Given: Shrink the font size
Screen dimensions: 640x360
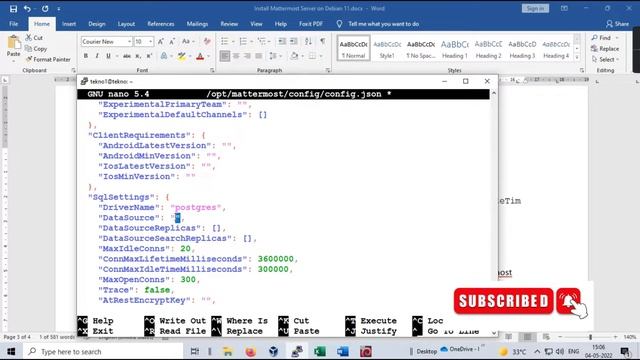Looking at the screenshot, I should pyautogui.click(x=172, y=42).
